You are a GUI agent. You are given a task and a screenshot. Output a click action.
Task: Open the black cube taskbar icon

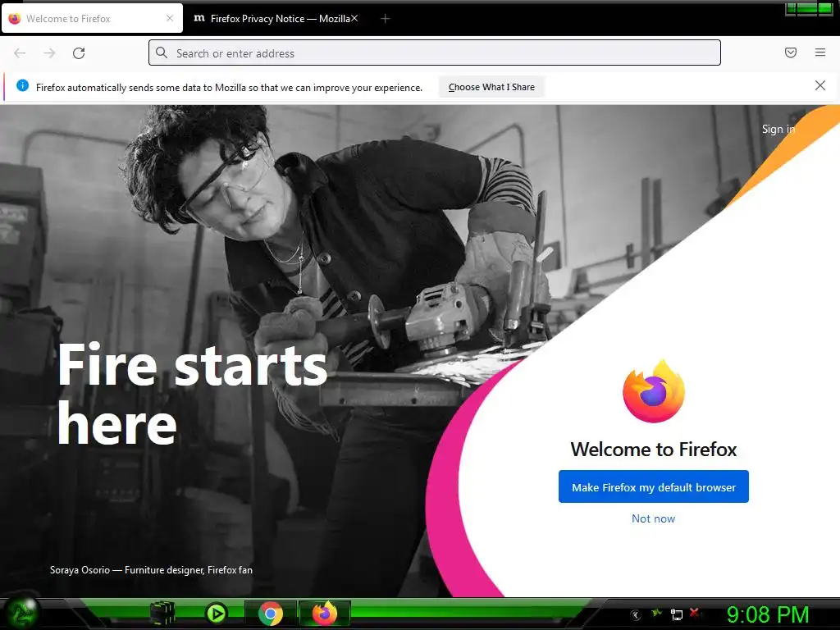[x=162, y=614]
